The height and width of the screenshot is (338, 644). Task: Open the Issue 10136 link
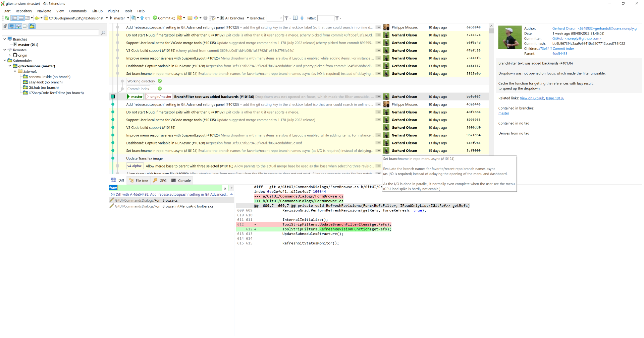[555, 98]
